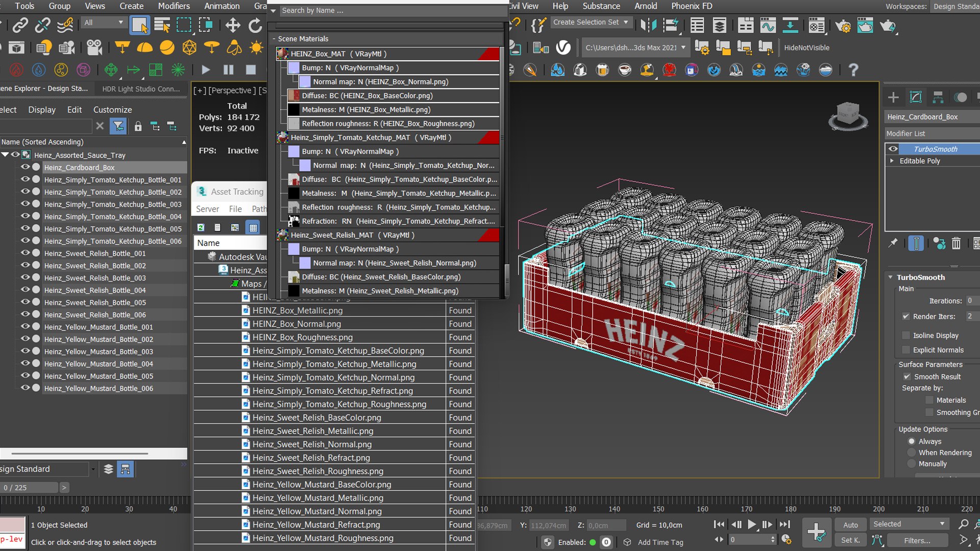Viewport: 980px width, 551px height.
Task: Enable the Isoline Display checkbox
Action: [906, 335]
